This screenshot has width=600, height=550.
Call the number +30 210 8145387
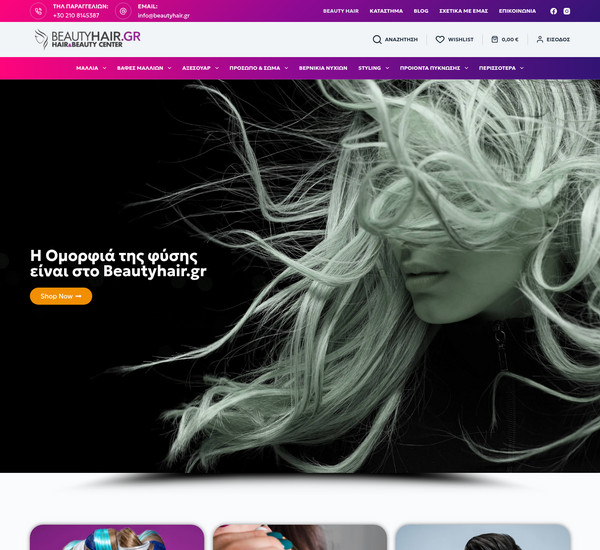(76, 16)
